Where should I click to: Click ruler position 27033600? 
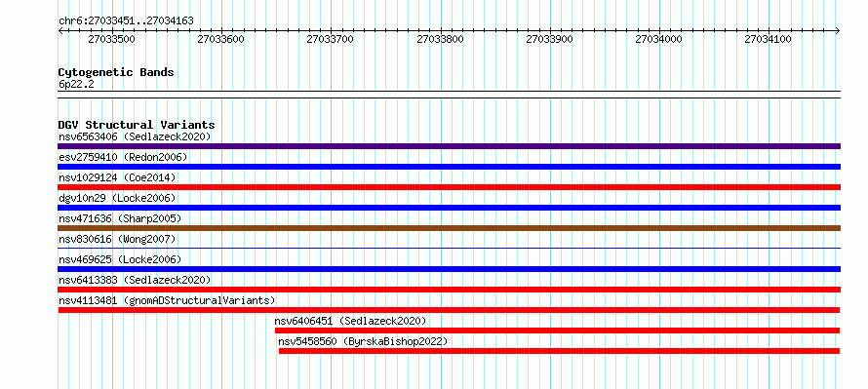[x=221, y=39]
